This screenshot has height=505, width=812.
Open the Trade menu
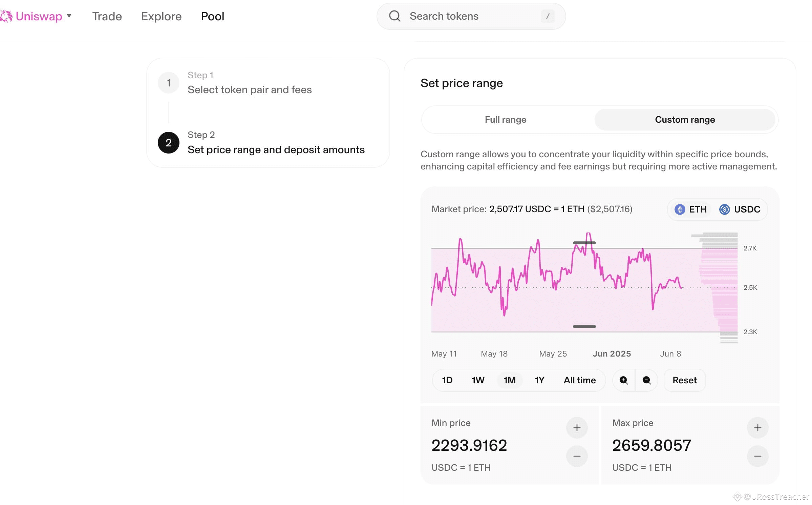click(x=107, y=16)
